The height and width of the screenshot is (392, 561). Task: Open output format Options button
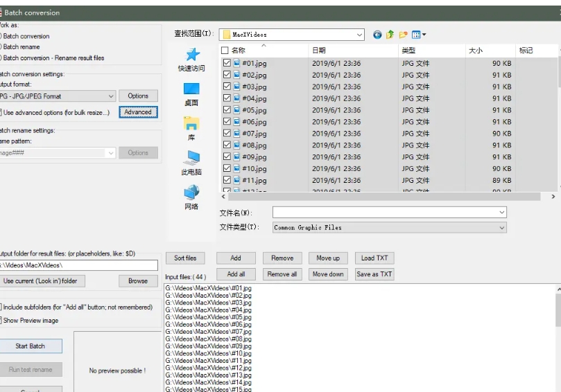(x=138, y=96)
